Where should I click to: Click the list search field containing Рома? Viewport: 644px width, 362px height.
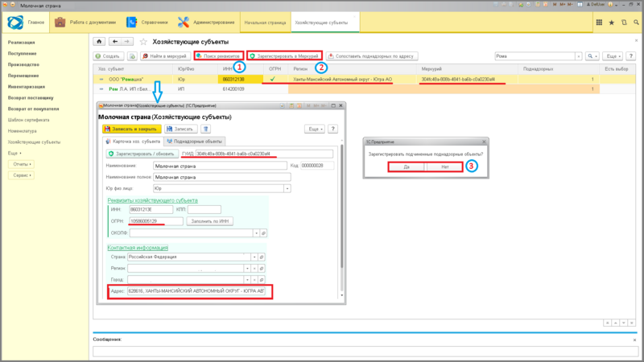tap(535, 56)
